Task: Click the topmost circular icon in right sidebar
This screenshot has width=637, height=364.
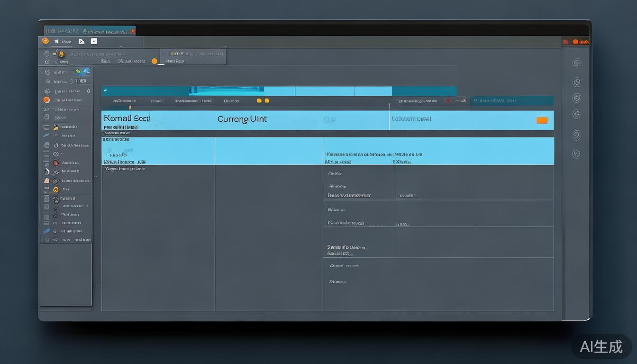Action: [577, 63]
